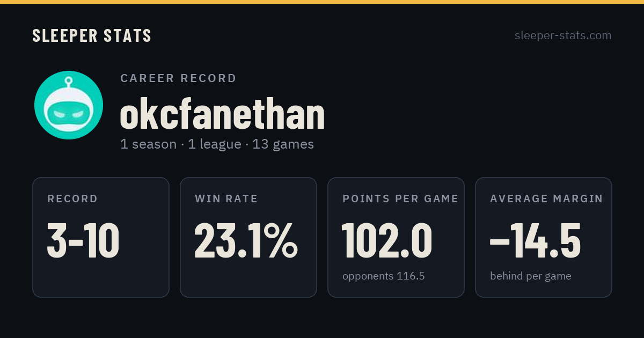Click the teal robot avatar icon
This screenshot has height=338, width=644.
69,105
